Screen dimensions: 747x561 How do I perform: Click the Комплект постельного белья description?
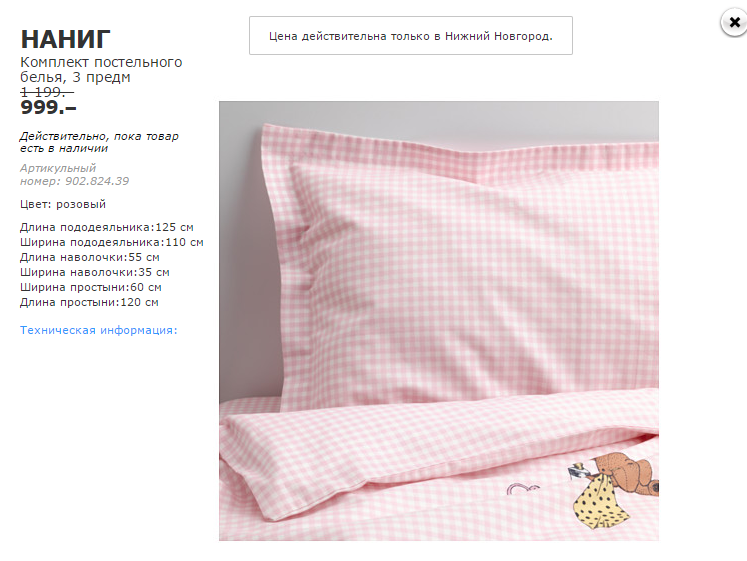(101, 70)
